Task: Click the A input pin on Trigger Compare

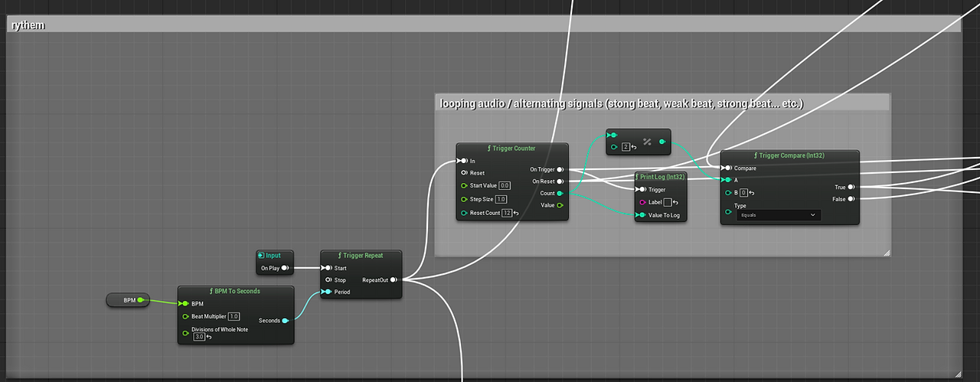Action: tap(727, 180)
